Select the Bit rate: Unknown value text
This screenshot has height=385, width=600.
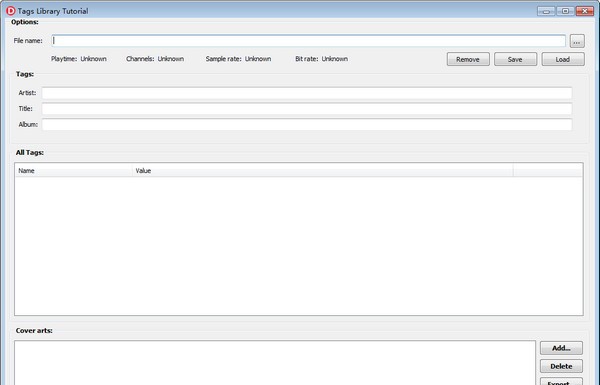click(334, 59)
